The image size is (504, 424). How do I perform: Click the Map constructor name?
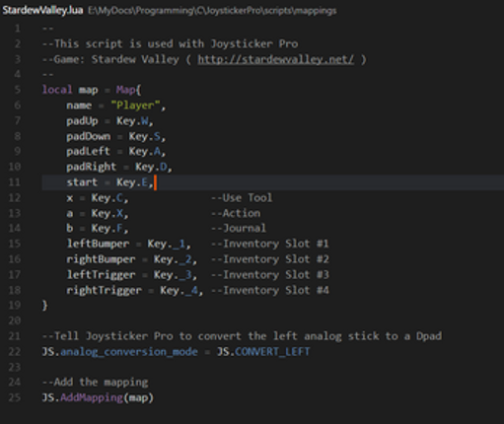[125, 90]
